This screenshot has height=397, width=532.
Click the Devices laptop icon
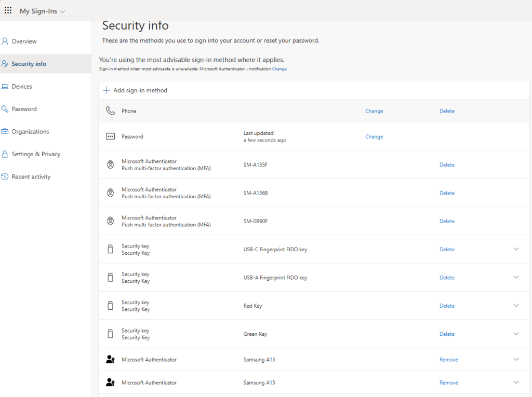coord(5,87)
